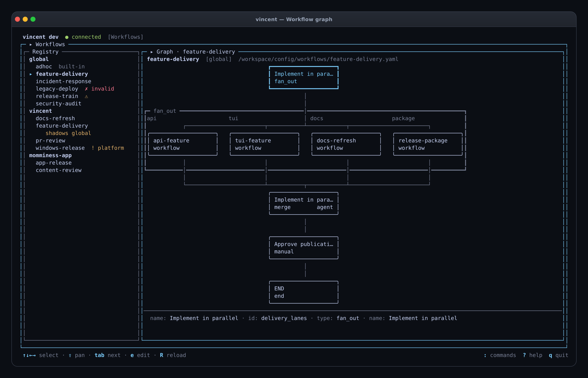Screen dimensions: 588x378
Task: Click the arrow keys select hint
Action: point(40,355)
